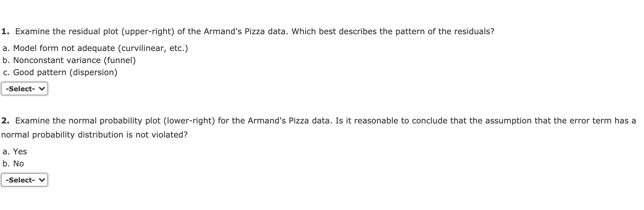
Task: Open the -Select- dropdown under question 1
Action: coord(24,89)
